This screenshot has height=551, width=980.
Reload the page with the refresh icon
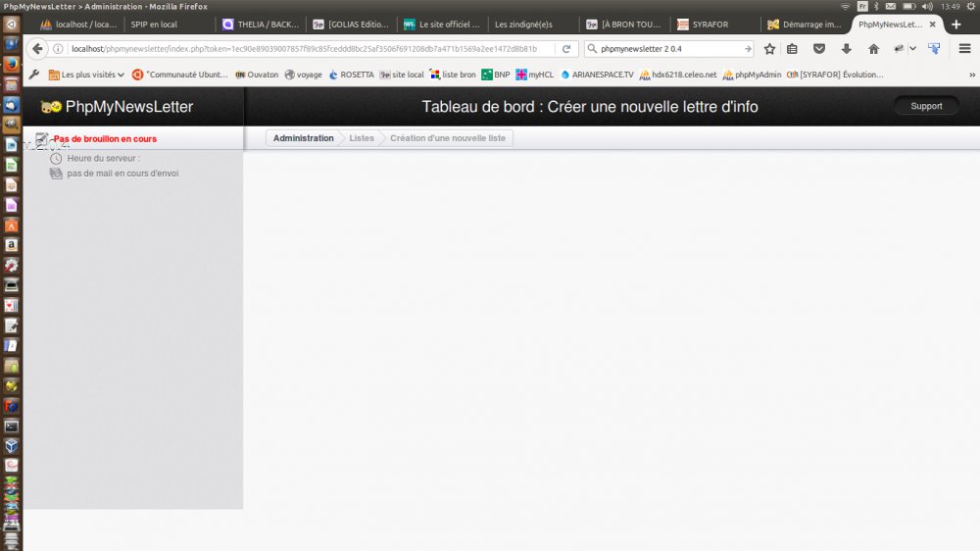565,49
